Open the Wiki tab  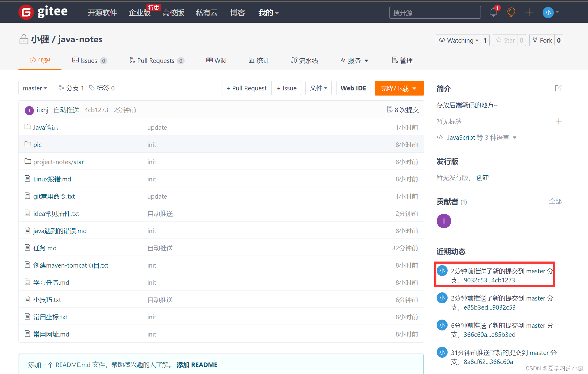click(x=216, y=61)
